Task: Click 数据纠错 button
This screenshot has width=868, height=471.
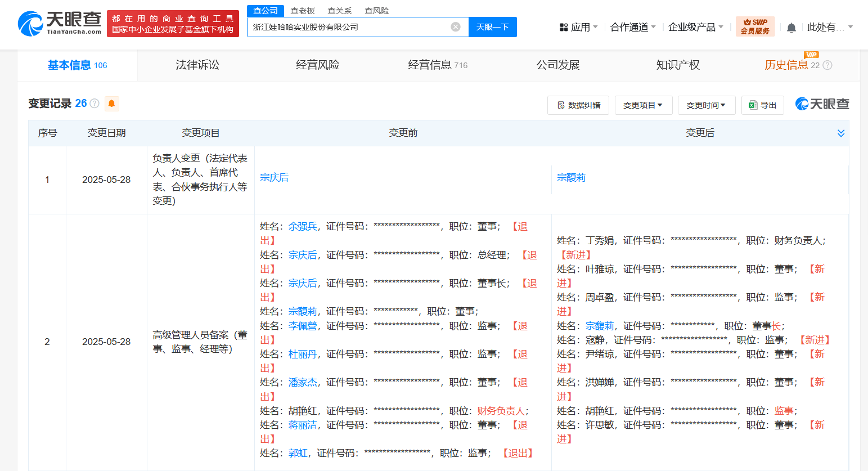Action: [x=578, y=105]
